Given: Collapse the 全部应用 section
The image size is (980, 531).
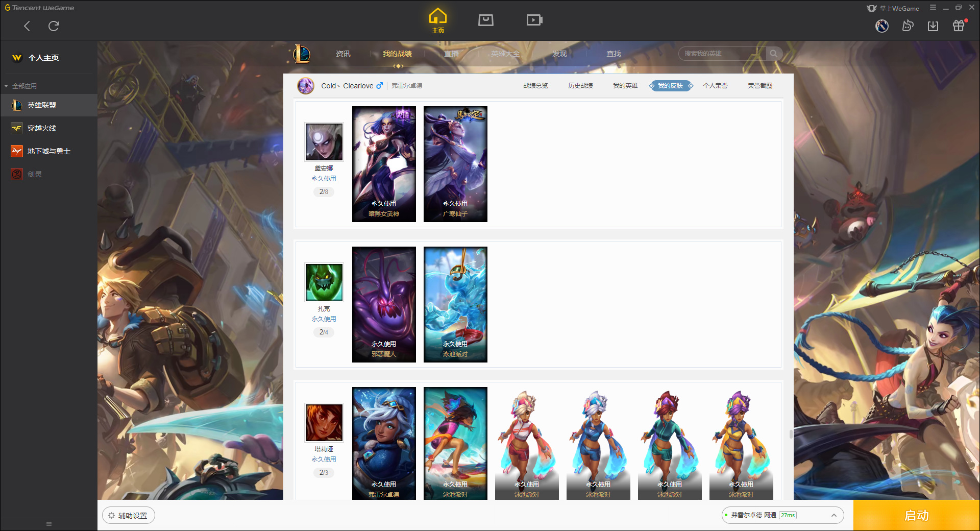Looking at the screenshot, I should tap(20, 86).
